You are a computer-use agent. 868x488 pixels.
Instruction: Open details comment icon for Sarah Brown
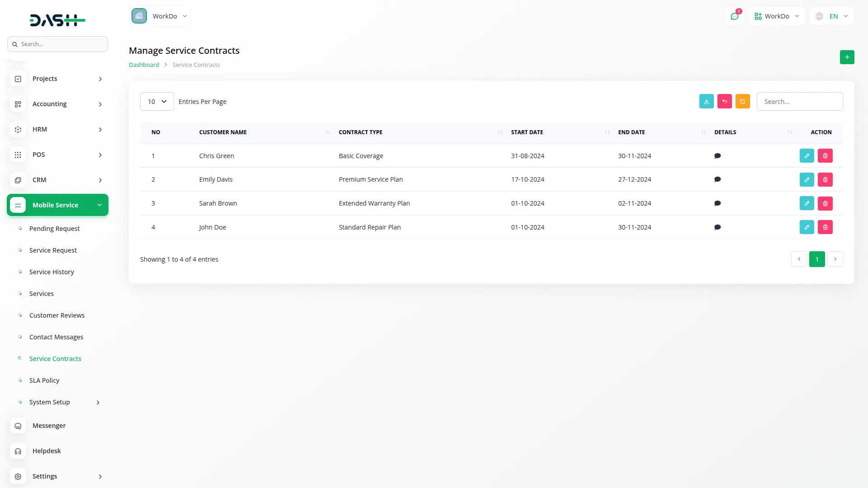[x=717, y=203]
